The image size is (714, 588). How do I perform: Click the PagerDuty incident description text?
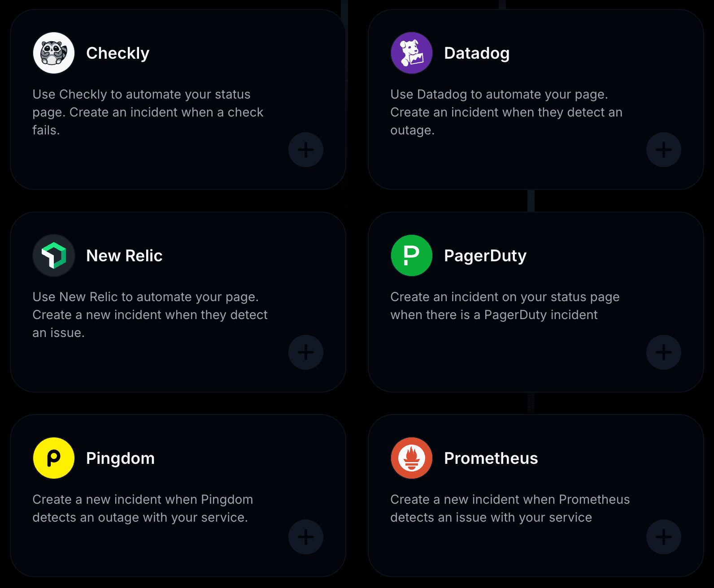click(x=505, y=306)
